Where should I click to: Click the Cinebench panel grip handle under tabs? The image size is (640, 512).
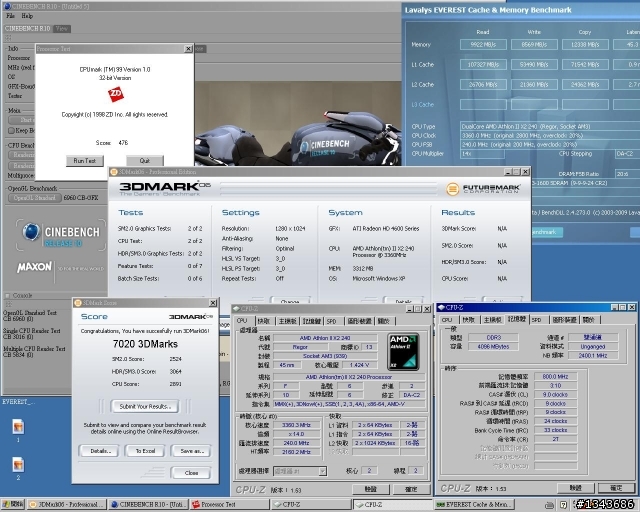point(8,38)
